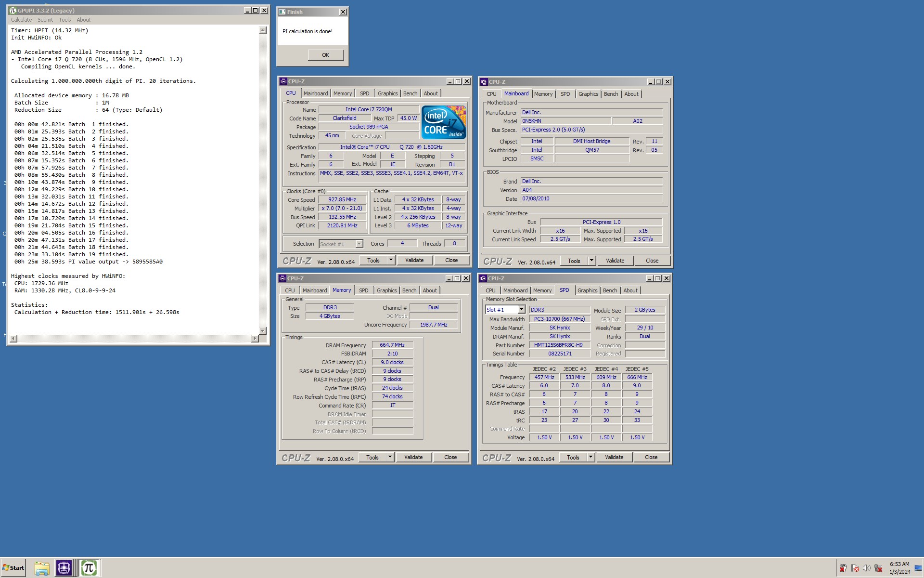This screenshot has height=578, width=924.
Task: Click the Start button
Action: click(13, 568)
